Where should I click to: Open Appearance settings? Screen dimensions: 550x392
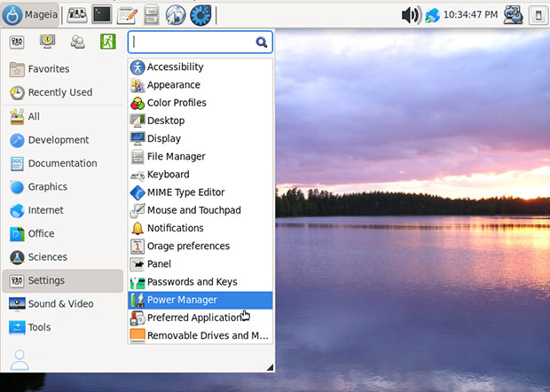[x=200, y=85]
